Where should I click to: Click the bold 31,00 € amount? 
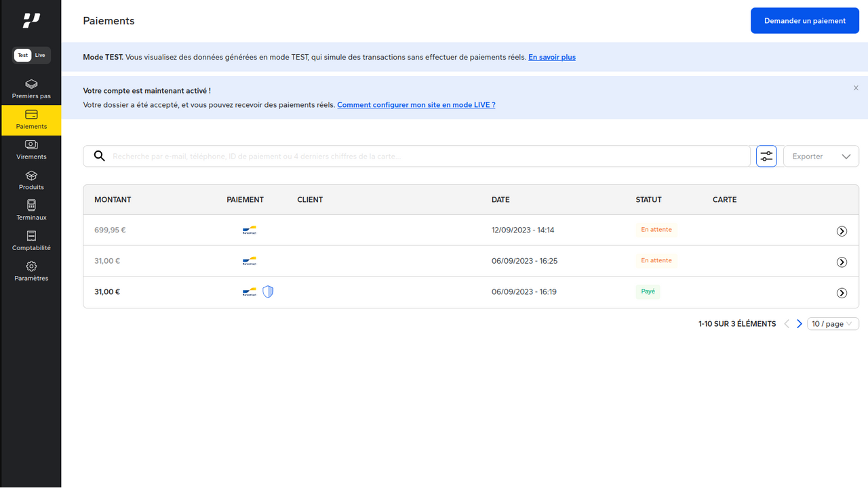(x=107, y=292)
